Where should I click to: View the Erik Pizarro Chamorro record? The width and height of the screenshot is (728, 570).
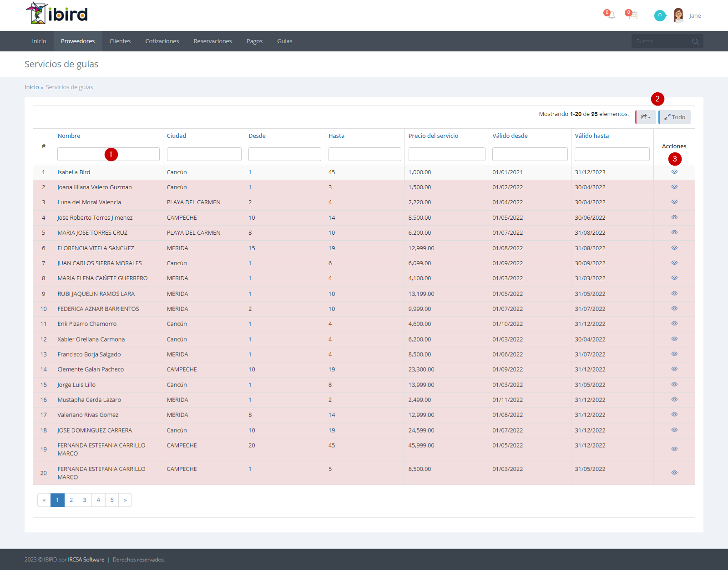(x=674, y=323)
